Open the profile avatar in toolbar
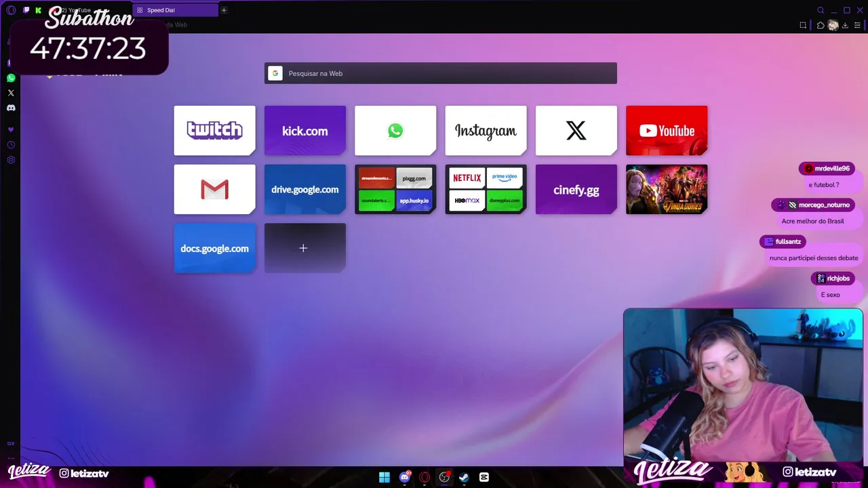This screenshot has width=868, height=488. [833, 25]
